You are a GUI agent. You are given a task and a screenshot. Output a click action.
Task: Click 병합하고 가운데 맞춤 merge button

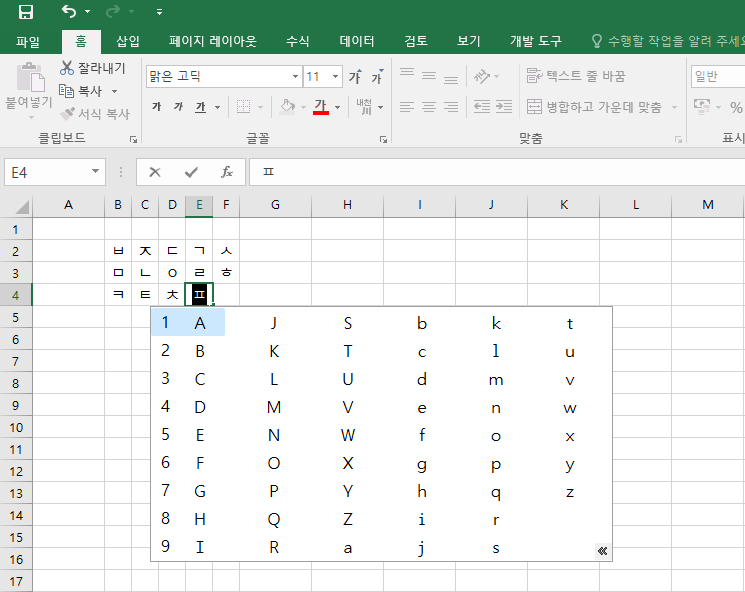click(x=595, y=107)
